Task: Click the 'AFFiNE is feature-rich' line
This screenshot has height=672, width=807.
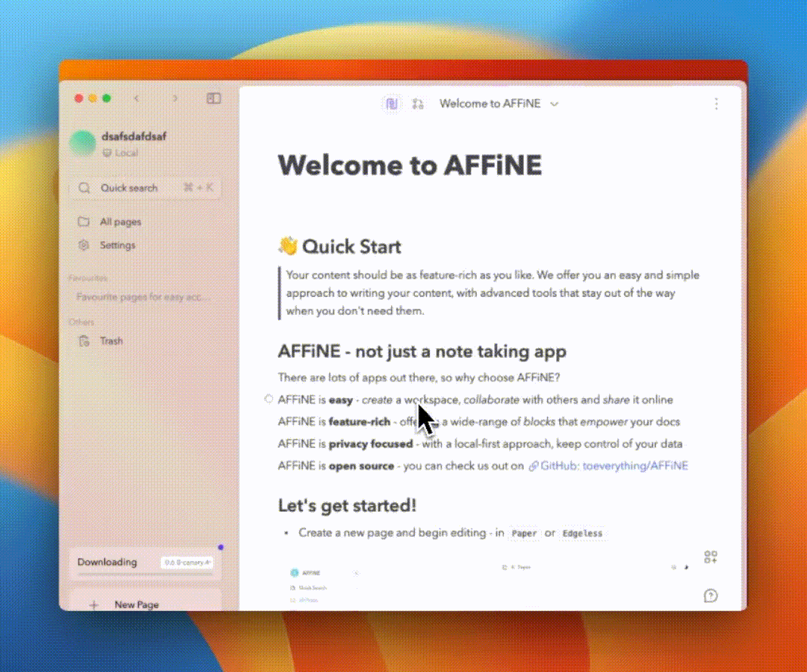Action: (478, 421)
